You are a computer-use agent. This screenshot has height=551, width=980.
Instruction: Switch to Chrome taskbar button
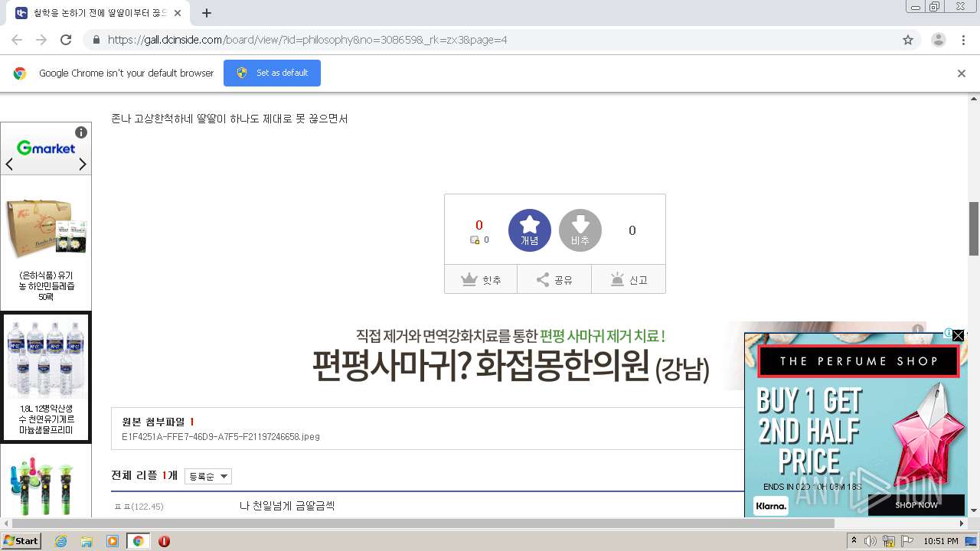(139, 541)
